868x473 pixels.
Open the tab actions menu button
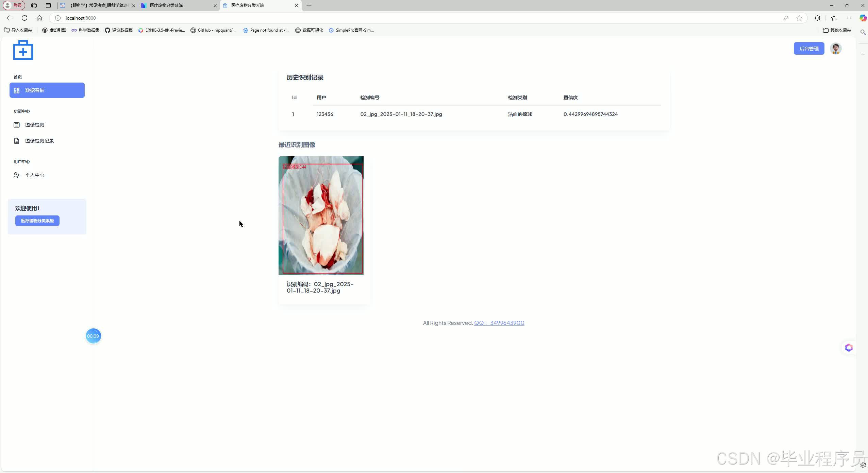pyautogui.click(x=48, y=5)
